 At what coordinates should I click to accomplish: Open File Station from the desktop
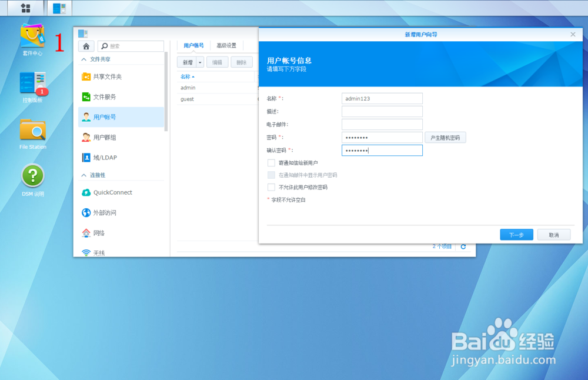click(x=32, y=129)
